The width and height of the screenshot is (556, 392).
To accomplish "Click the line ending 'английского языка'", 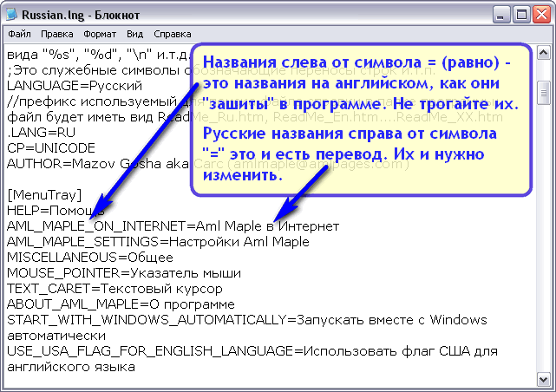I will coord(71,367).
